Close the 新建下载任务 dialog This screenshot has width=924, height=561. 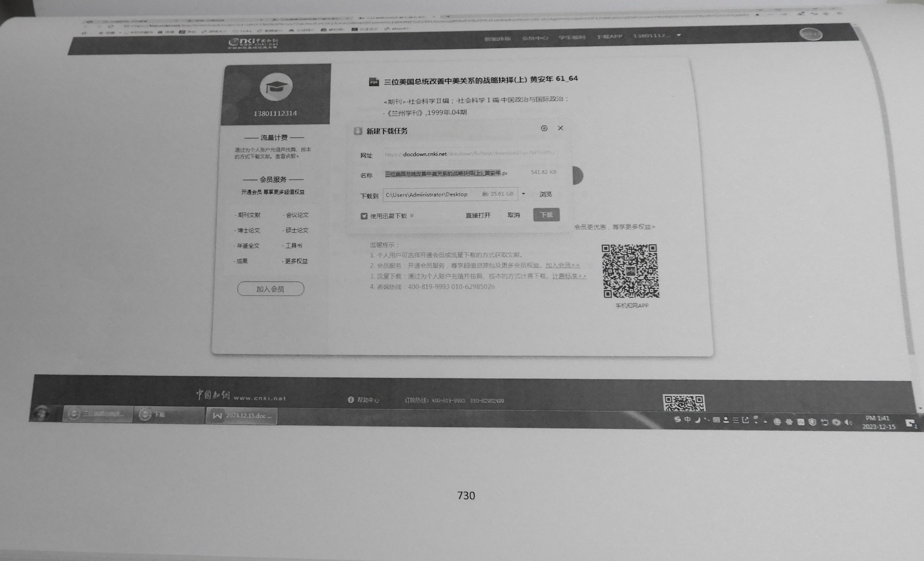560,128
